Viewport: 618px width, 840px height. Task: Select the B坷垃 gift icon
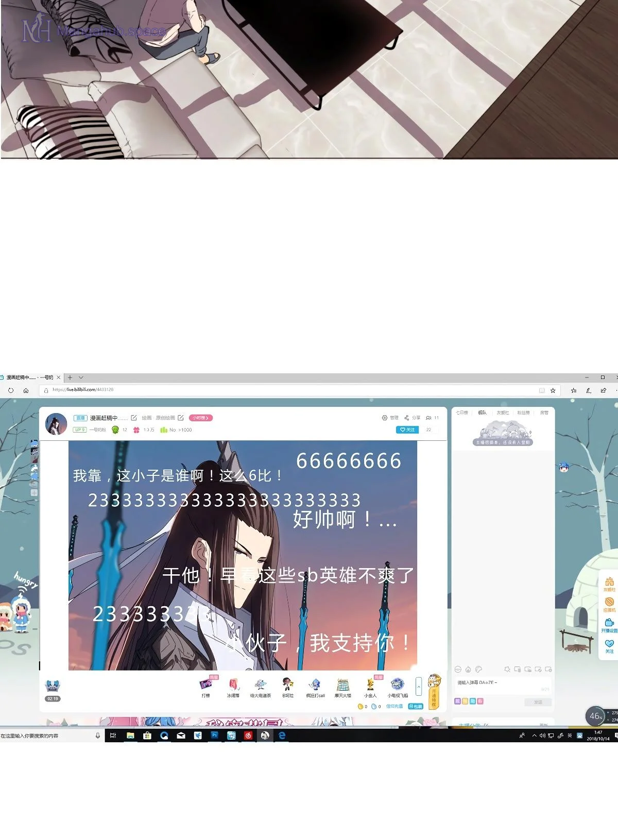pos(287,684)
